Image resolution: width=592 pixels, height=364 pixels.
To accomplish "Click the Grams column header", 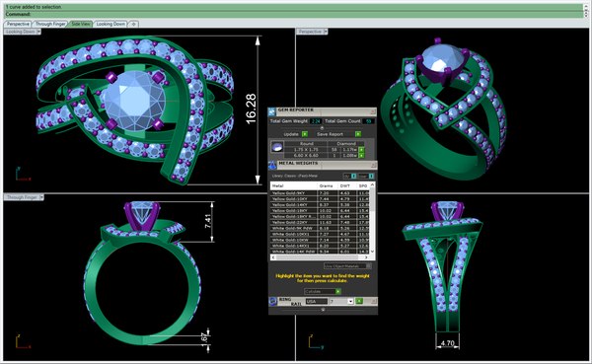I will tap(327, 185).
